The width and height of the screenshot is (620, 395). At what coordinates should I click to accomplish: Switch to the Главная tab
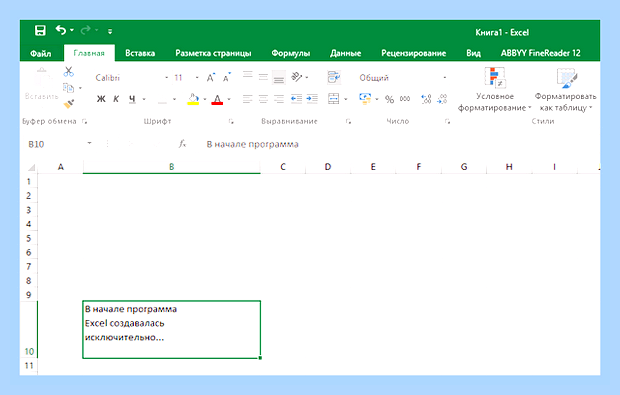tap(89, 53)
